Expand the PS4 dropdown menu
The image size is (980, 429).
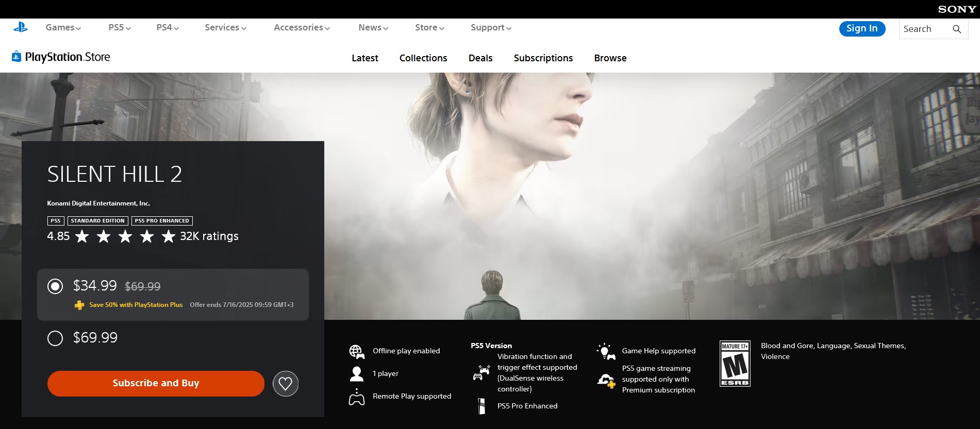click(x=168, y=28)
